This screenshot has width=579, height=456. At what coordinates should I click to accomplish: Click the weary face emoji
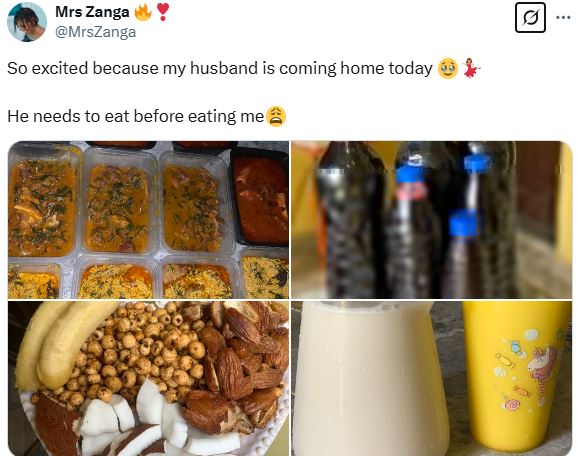click(x=276, y=116)
